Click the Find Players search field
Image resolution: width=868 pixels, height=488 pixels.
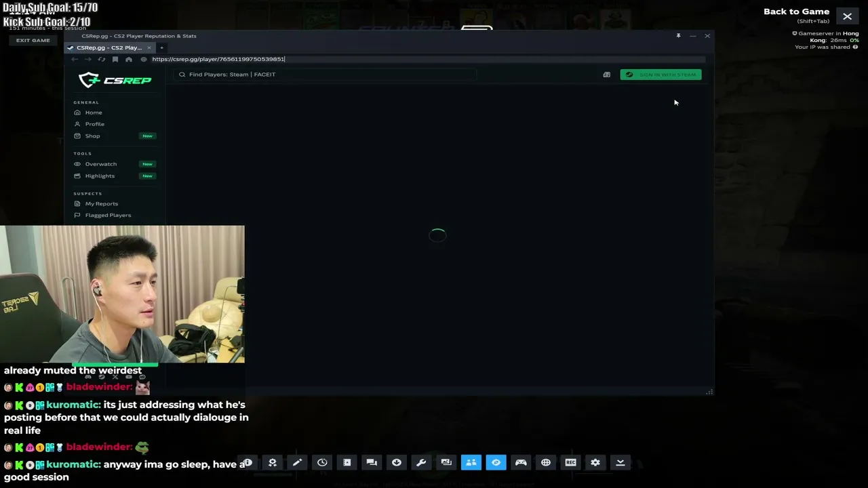pos(325,75)
